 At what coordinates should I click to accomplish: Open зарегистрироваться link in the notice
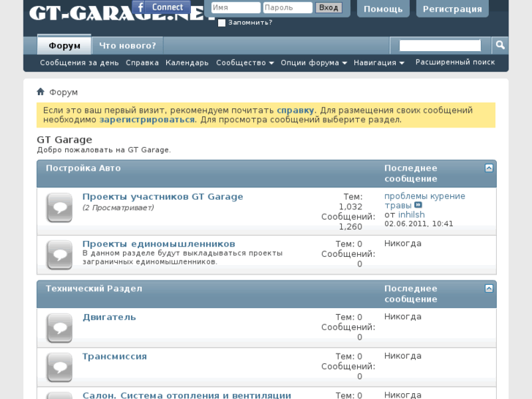[x=147, y=119]
